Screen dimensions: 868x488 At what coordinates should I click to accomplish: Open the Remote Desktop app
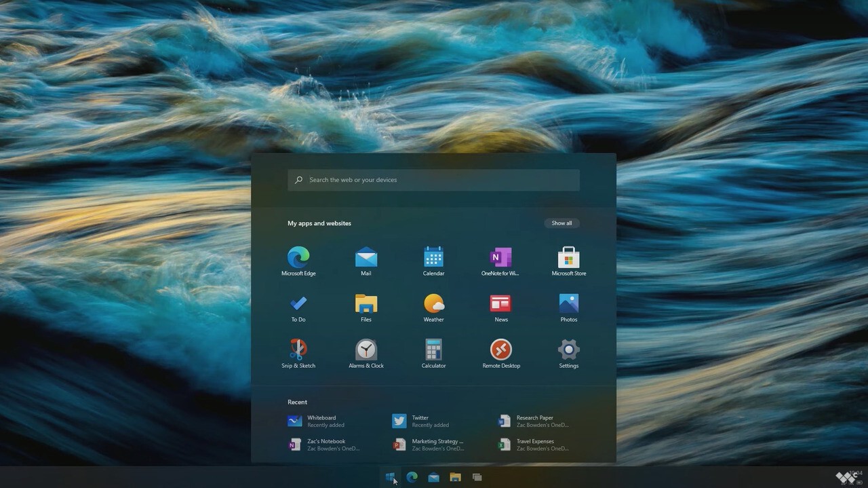click(x=500, y=354)
